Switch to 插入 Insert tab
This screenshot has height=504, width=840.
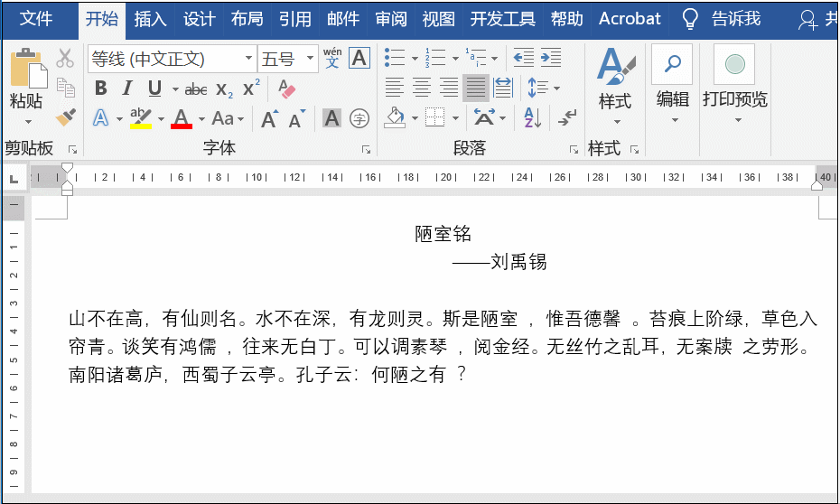tap(150, 19)
